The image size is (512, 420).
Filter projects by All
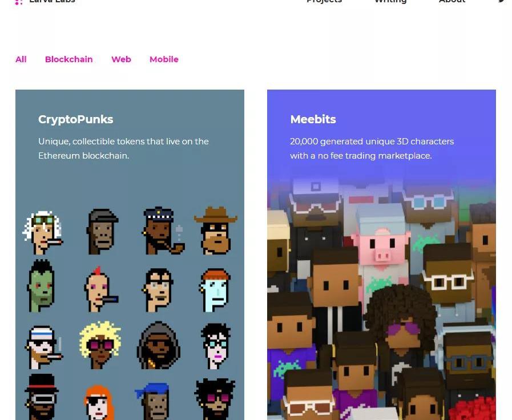tap(21, 59)
